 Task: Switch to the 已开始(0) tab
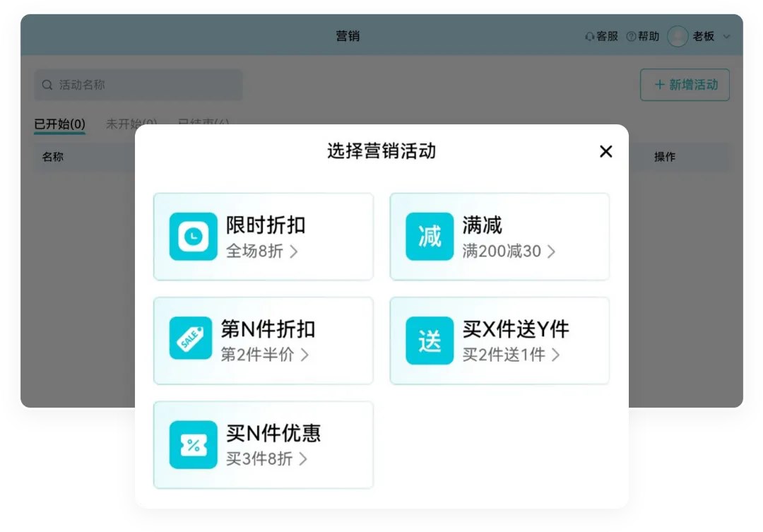pyautogui.click(x=59, y=124)
